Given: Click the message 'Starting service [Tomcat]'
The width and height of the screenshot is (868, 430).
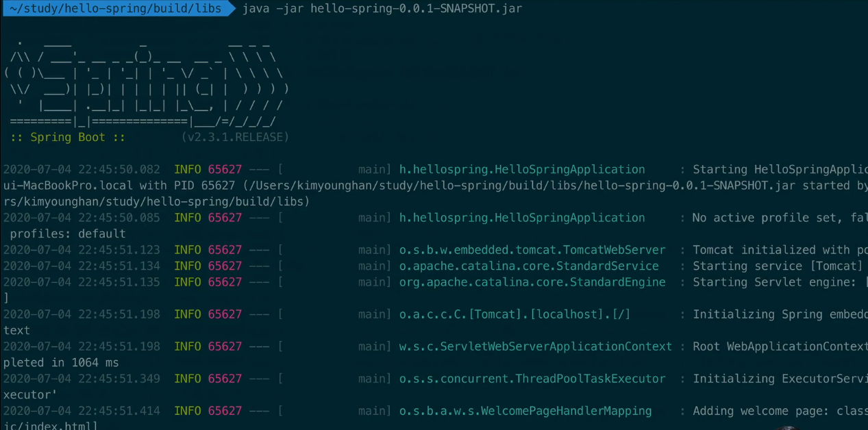Looking at the screenshot, I should (x=778, y=266).
